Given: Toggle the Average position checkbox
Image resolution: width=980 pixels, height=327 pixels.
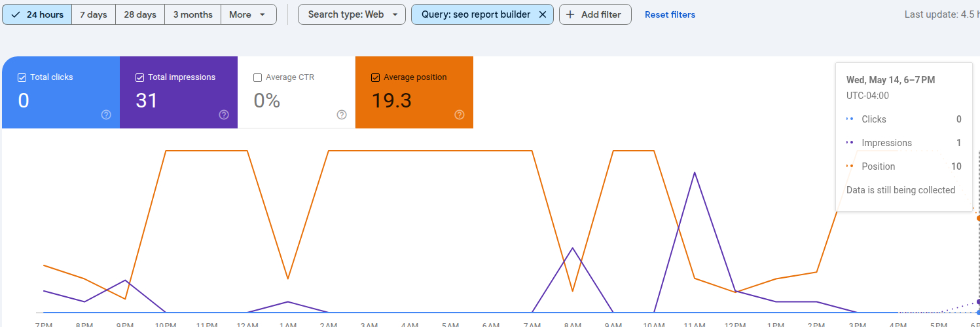Looking at the screenshot, I should 375,77.
